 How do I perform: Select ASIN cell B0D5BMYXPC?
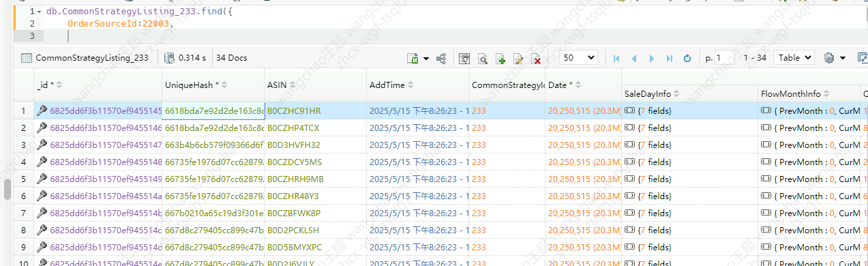tap(316, 247)
